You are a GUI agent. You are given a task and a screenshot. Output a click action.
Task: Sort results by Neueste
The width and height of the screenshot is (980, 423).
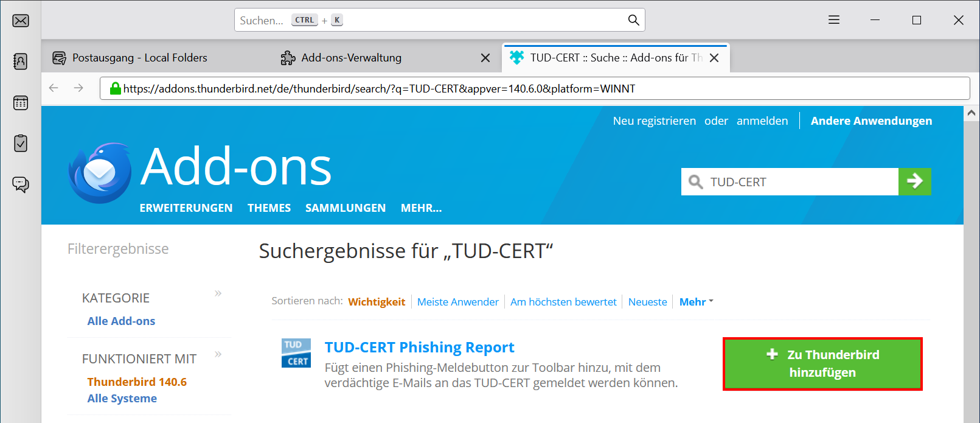pyautogui.click(x=648, y=302)
